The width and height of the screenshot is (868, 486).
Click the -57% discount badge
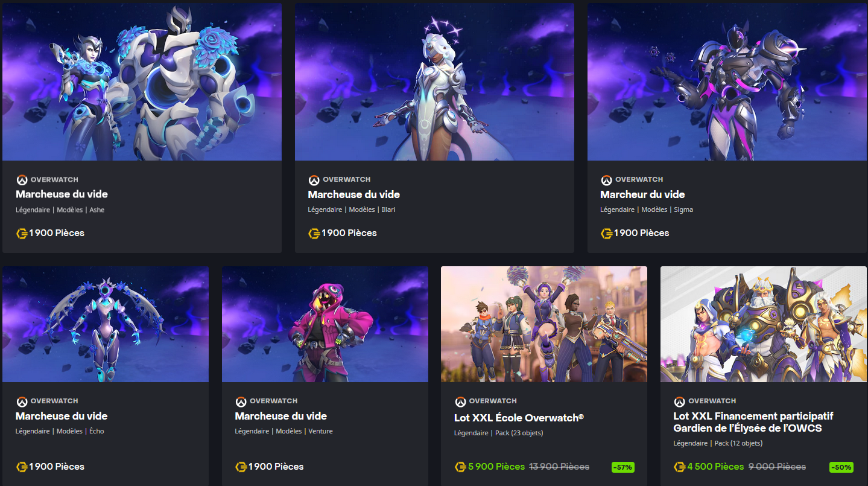click(622, 467)
